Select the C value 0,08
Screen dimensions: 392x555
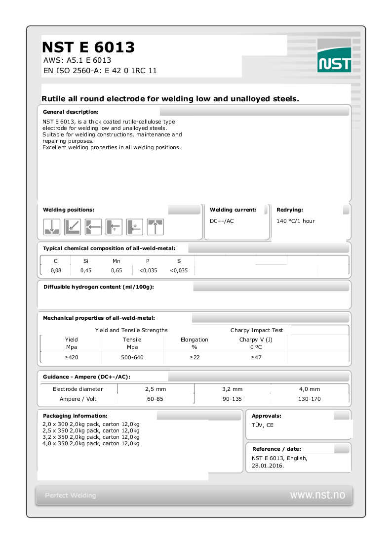(56, 270)
